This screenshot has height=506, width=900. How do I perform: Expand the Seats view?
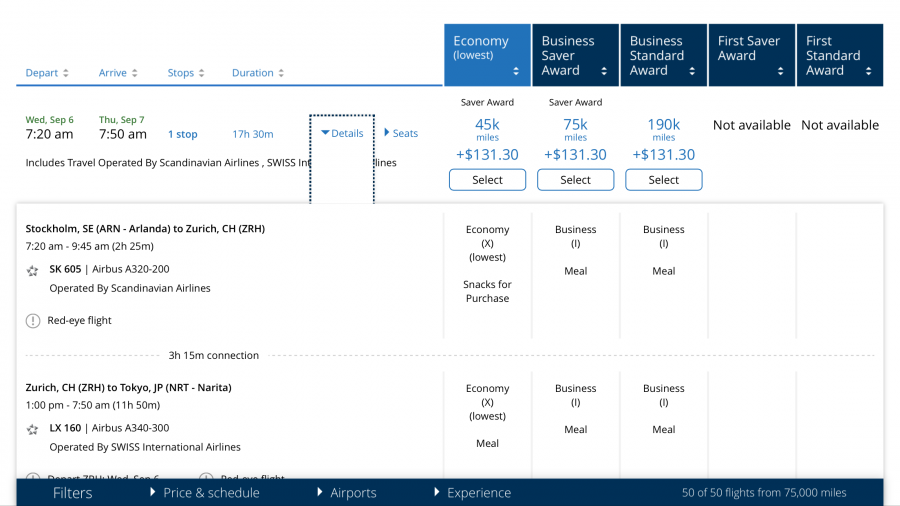[x=401, y=133]
